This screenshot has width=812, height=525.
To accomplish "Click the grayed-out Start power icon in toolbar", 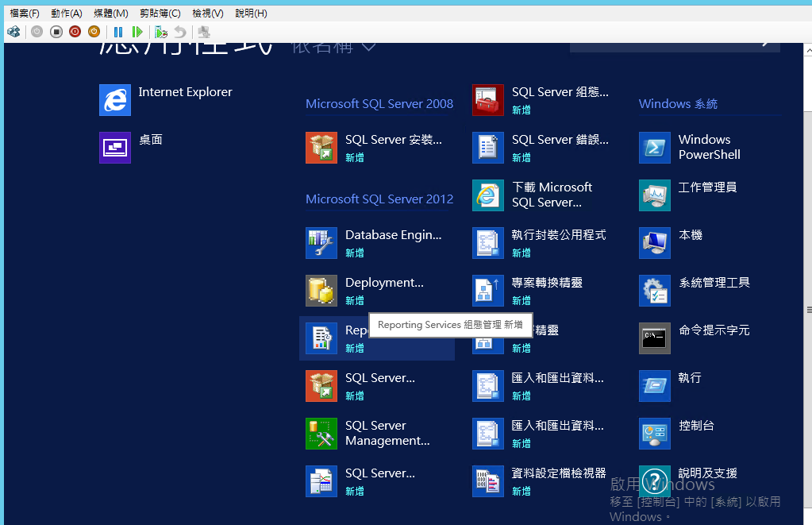I will [37, 32].
